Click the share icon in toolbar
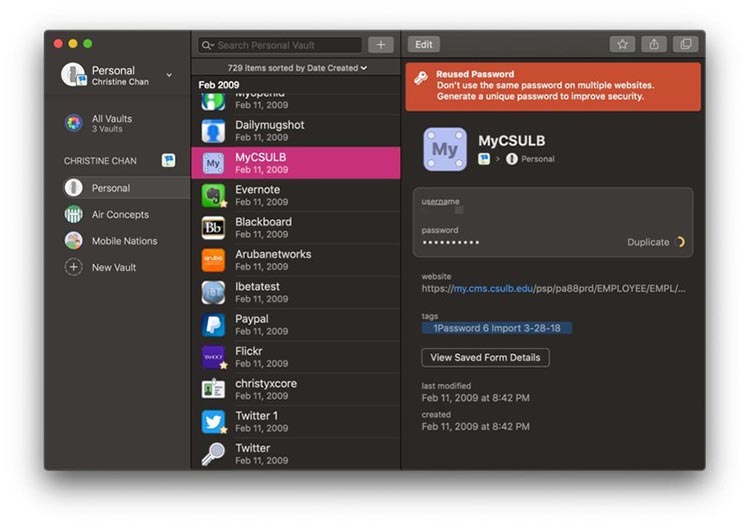750x527 pixels. (654, 44)
